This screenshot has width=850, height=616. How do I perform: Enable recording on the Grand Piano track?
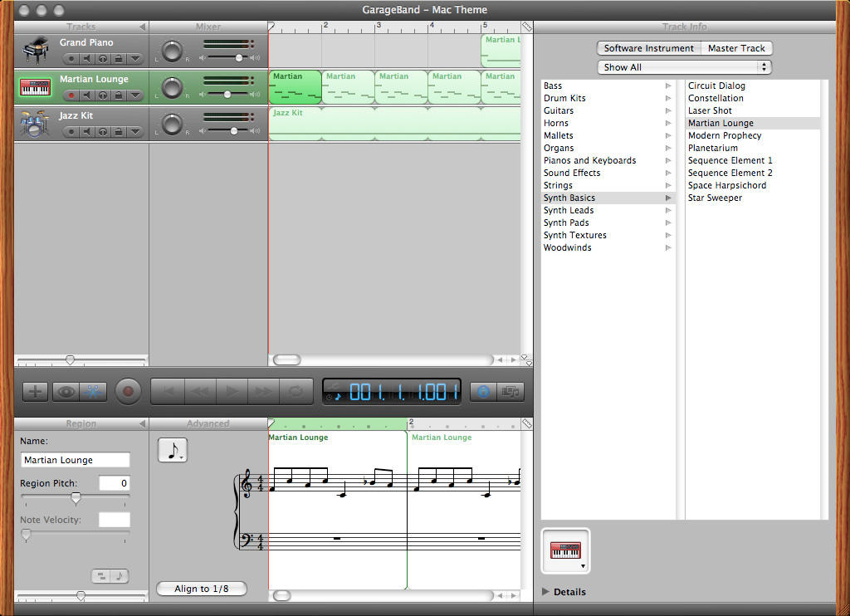point(71,59)
